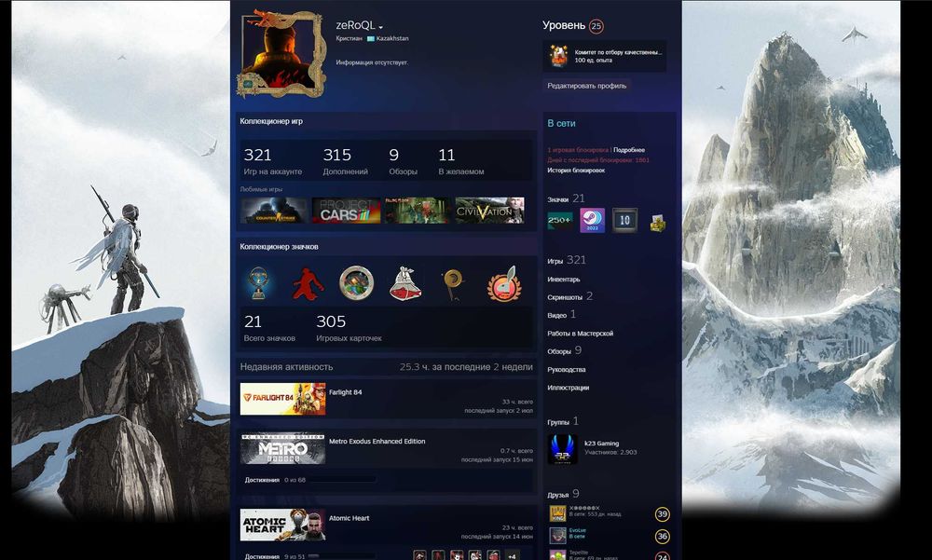Click the 250+ games collector badge

(x=560, y=221)
